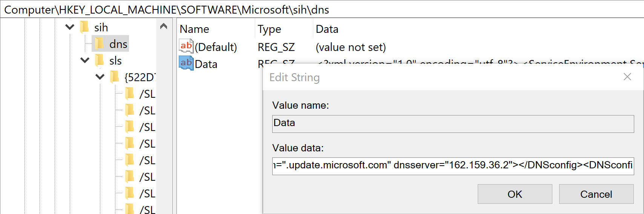Click into the Value data field
644x214 pixels.
click(452, 166)
